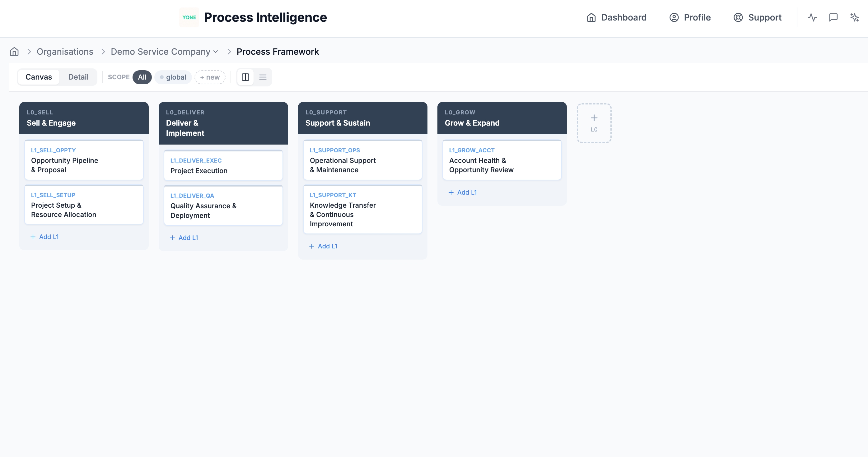Click the L1_GROW_ACCT code label

pyautogui.click(x=472, y=150)
